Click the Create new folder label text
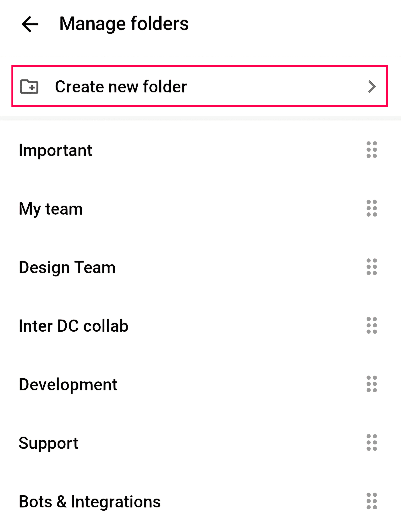Viewport: 401px width, 532px height. (121, 87)
